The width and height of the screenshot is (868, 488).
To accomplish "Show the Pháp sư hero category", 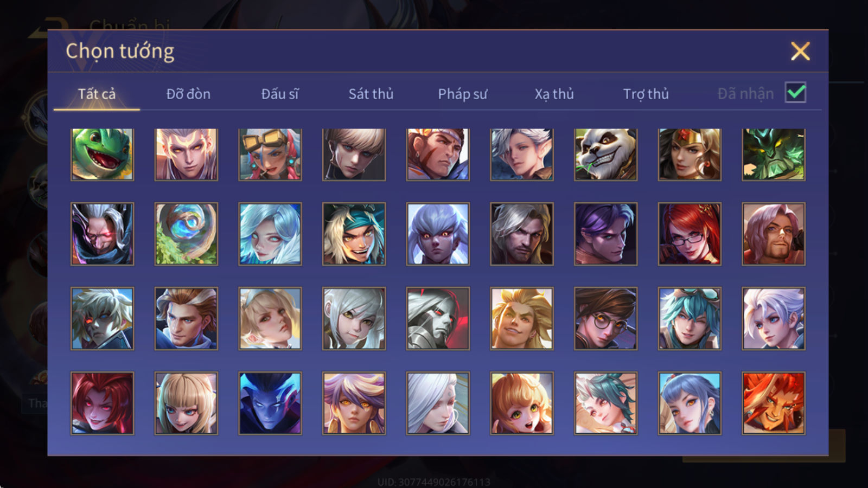I will pyautogui.click(x=463, y=94).
